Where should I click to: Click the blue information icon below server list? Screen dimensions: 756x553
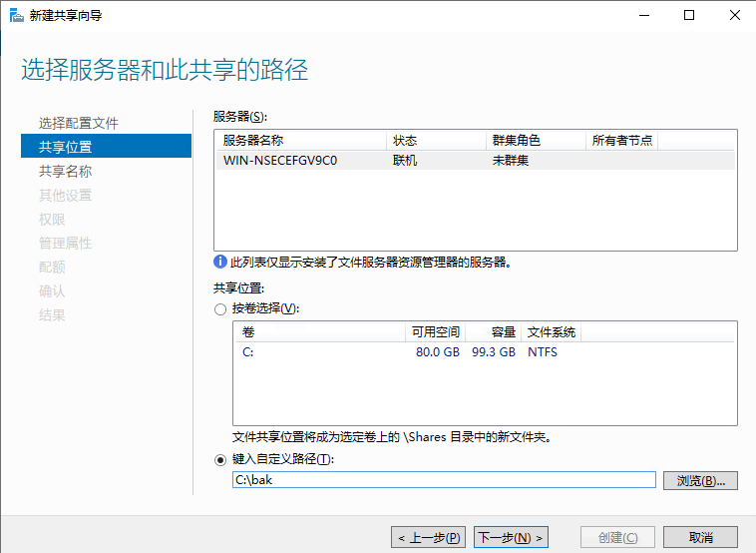point(220,262)
